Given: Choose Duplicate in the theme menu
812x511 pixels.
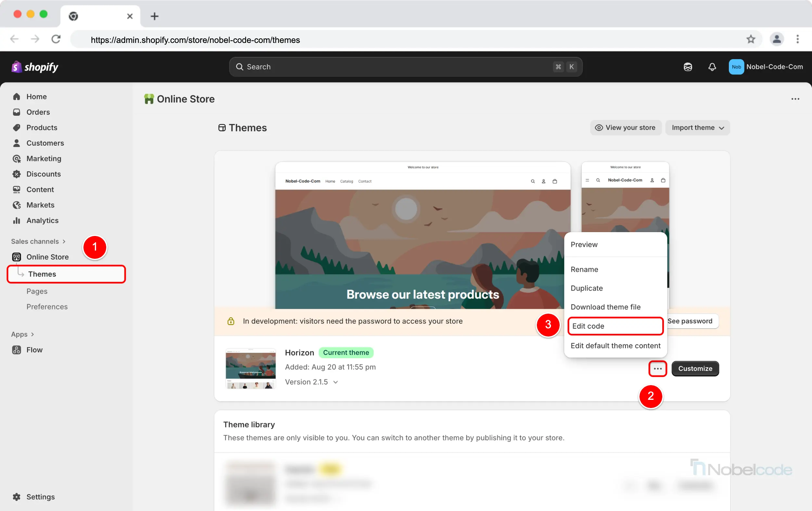Looking at the screenshot, I should click(586, 288).
